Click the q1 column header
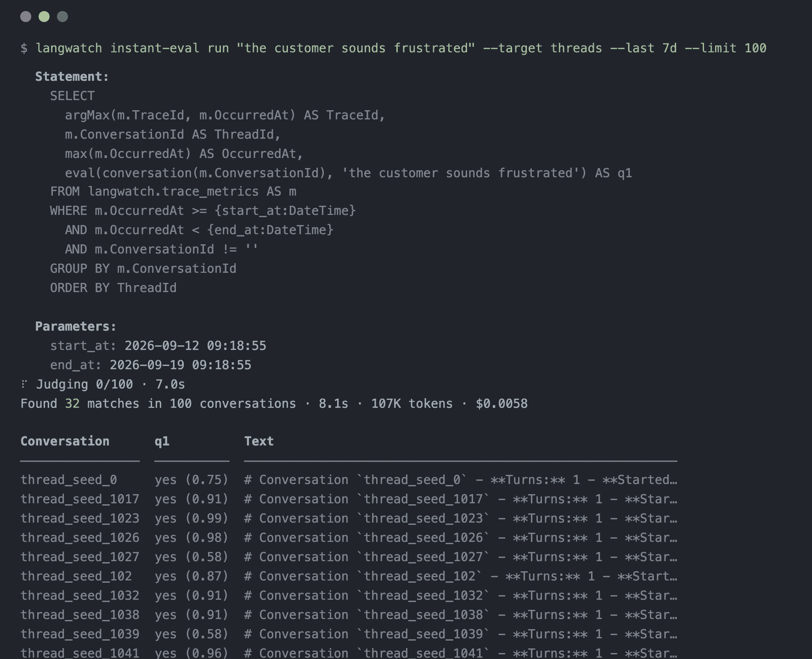 pos(162,441)
